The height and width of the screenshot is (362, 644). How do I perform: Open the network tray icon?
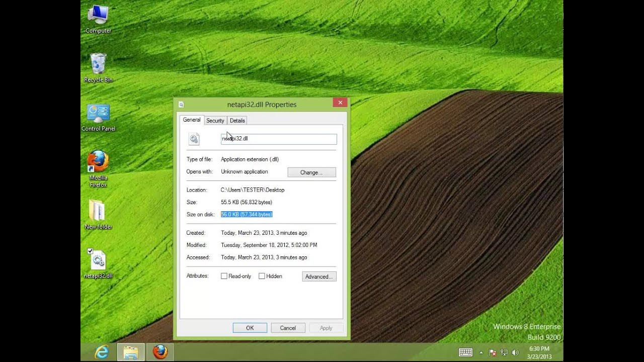coord(504,352)
